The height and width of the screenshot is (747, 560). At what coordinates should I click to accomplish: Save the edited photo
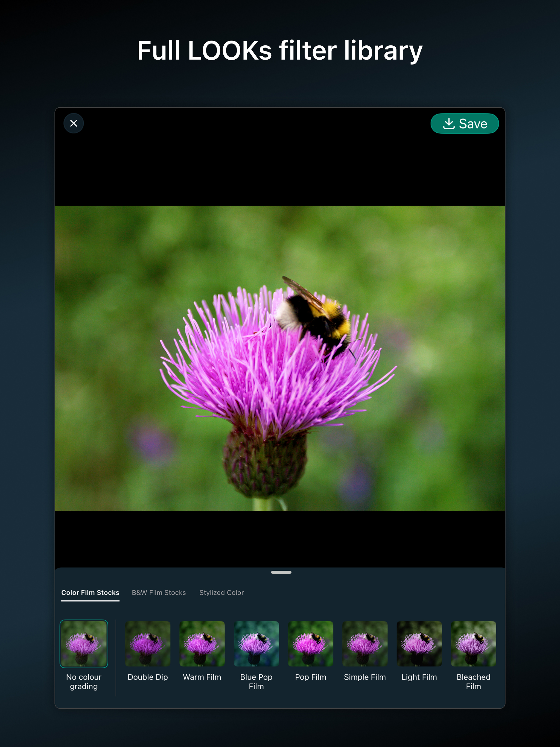click(464, 124)
